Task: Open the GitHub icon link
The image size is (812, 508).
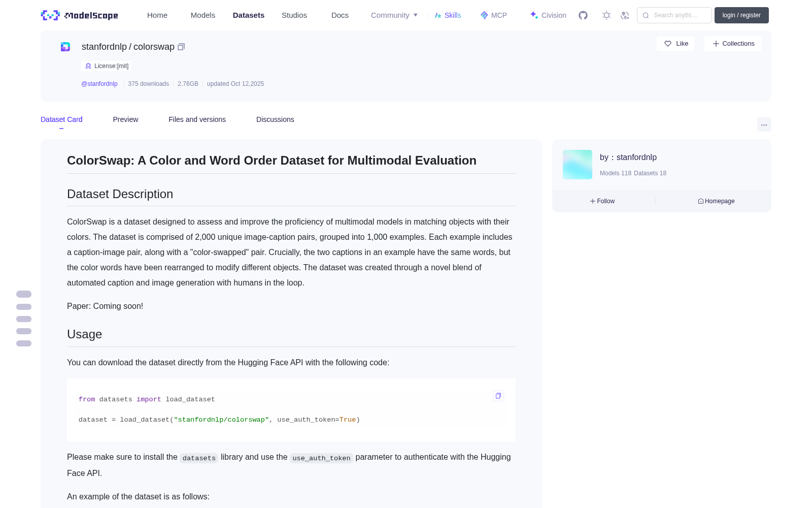Action: click(583, 15)
